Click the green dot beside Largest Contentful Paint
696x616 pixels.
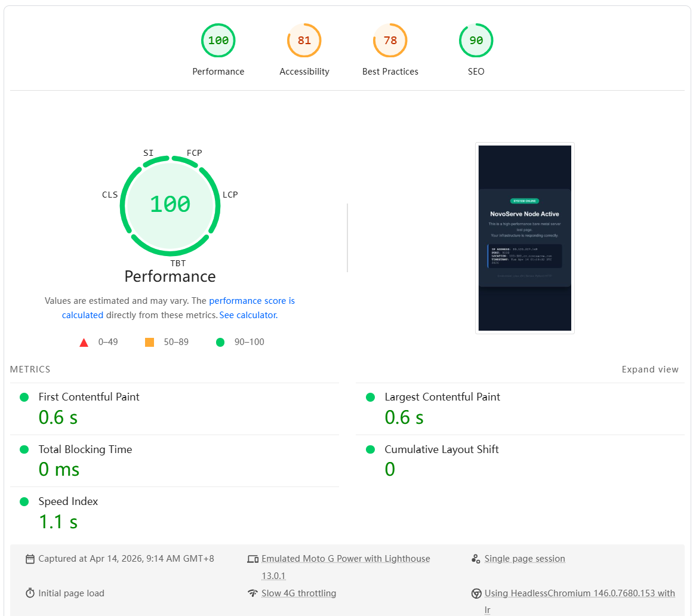[370, 397]
